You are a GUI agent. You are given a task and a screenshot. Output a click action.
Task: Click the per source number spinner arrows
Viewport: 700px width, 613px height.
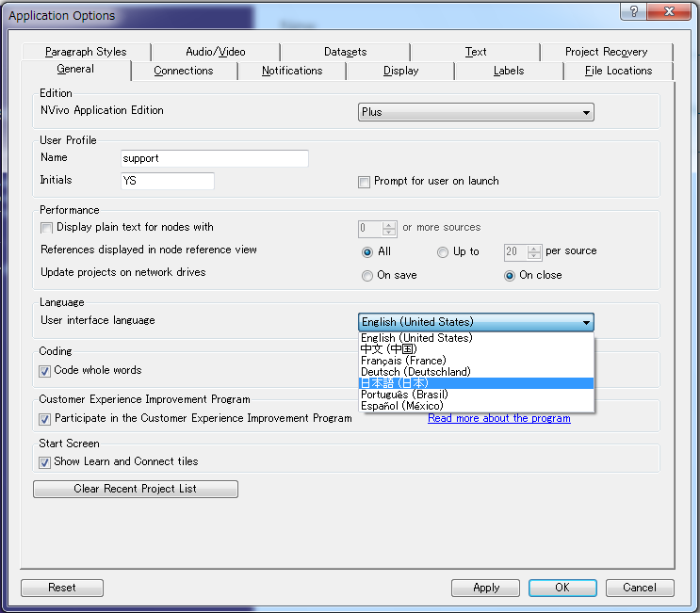pyautogui.click(x=534, y=252)
